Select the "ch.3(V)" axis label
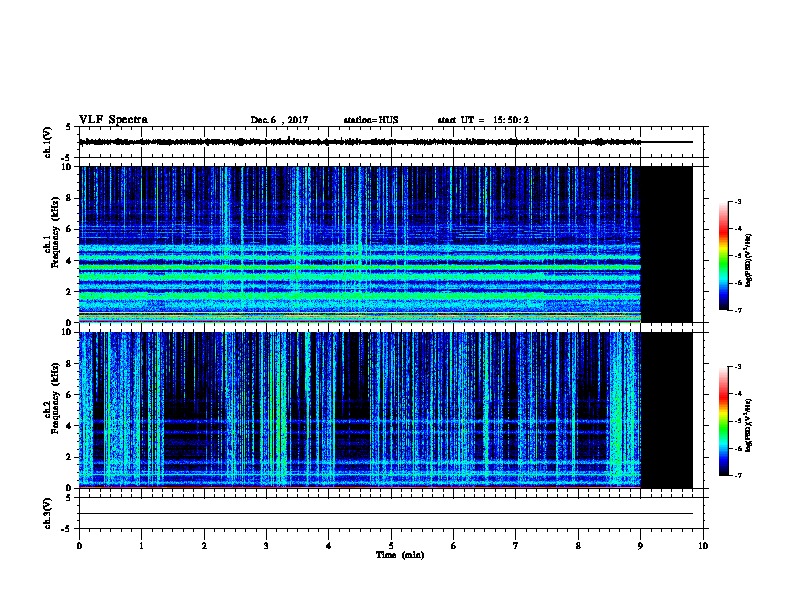This screenshot has width=792, height=612. [48, 513]
